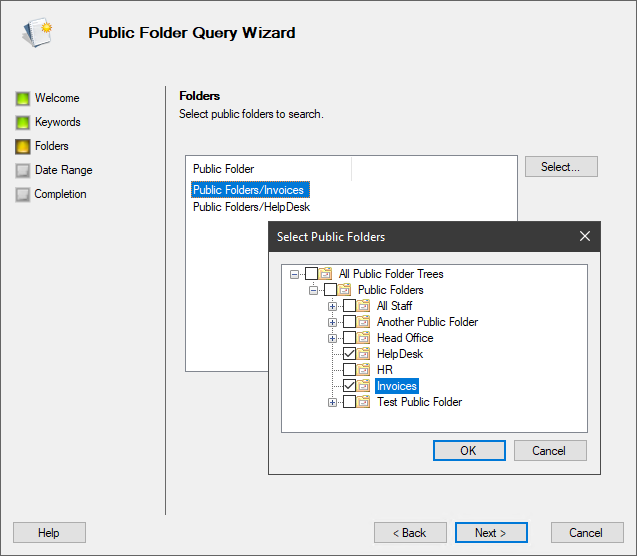Click the Next > button

point(491,532)
